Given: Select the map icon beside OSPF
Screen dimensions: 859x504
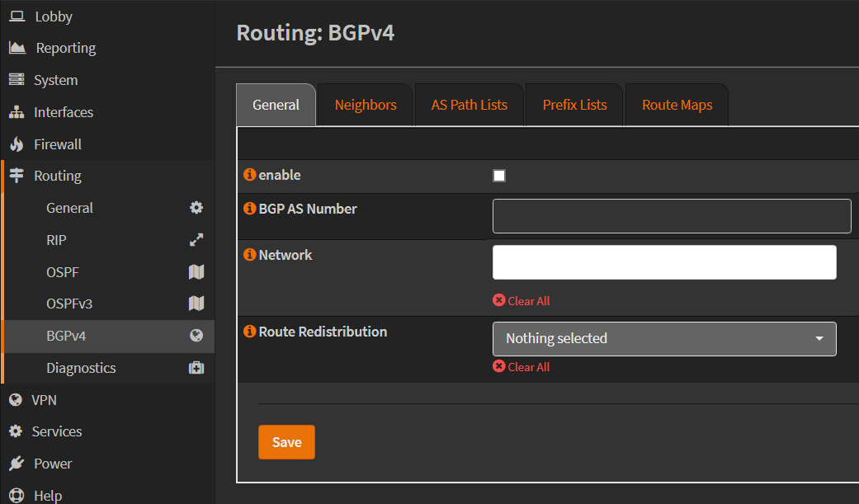Looking at the screenshot, I should [196, 271].
